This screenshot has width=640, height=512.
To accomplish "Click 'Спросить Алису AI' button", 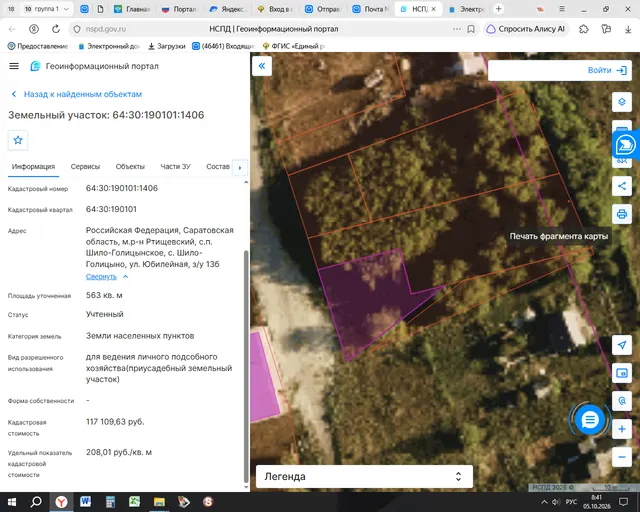I will pos(526,29).
